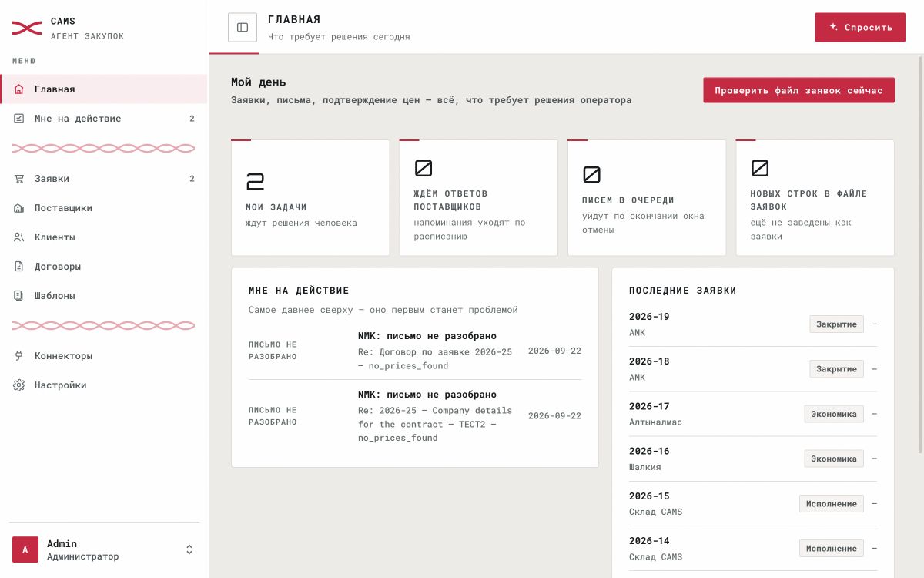Open the Писем в очереди card

click(647, 197)
